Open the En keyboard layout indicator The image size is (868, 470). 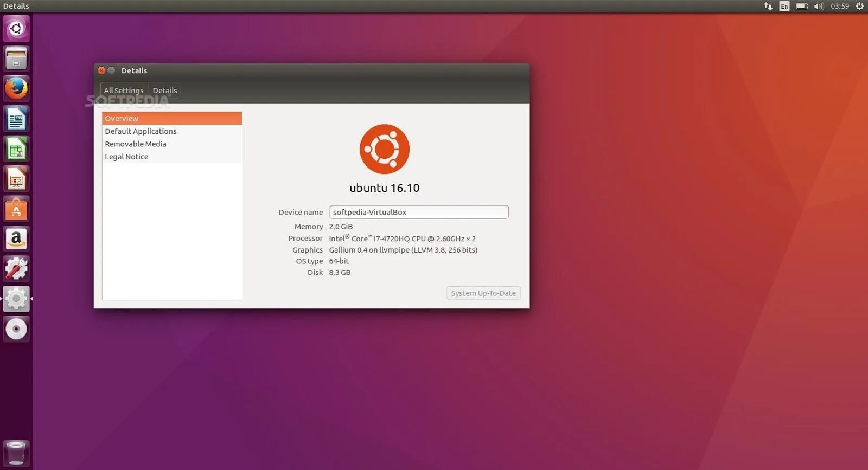[784, 6]
